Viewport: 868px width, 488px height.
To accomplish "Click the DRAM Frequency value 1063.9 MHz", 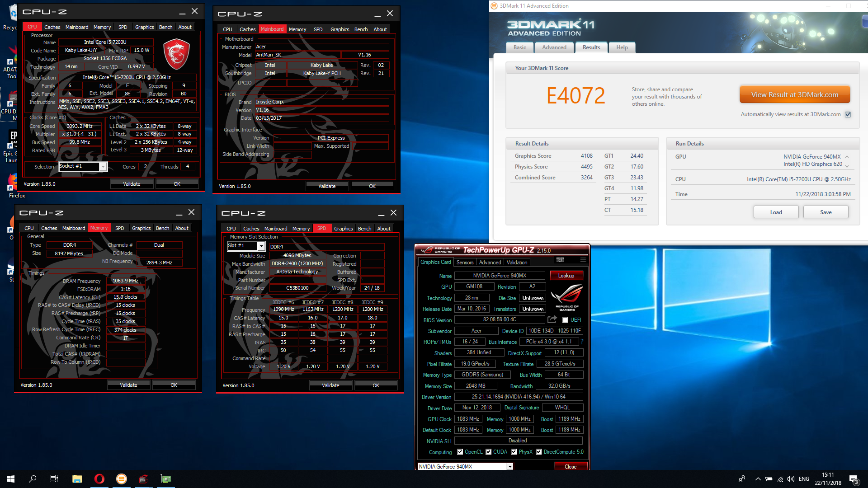I will [x=126, y=281].
